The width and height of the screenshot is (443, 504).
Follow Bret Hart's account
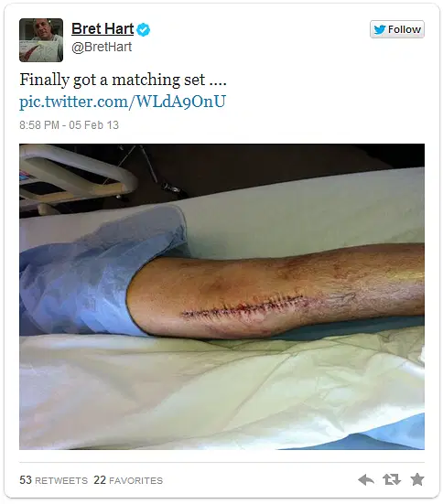397,29
